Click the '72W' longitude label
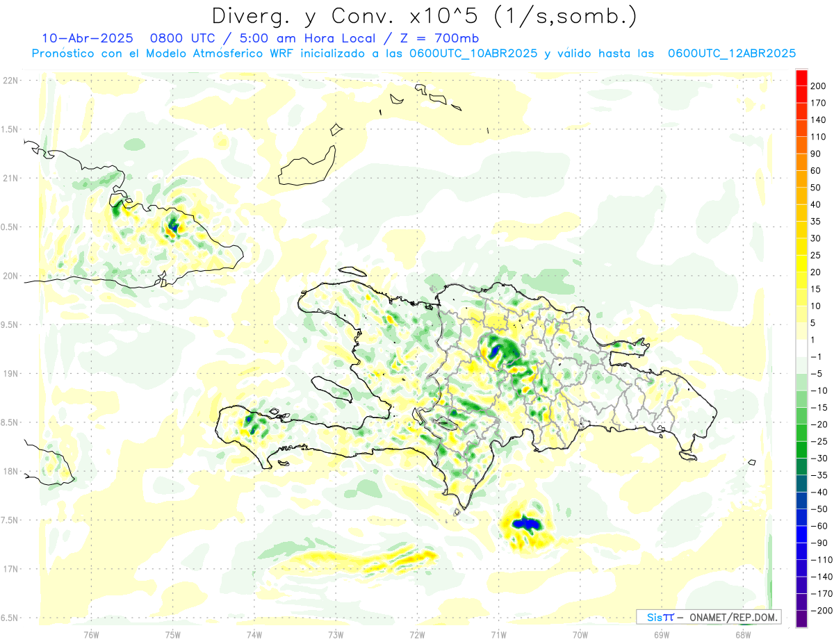Image resolution: width=834 pixels, height=644 pixels. point(417,634)
